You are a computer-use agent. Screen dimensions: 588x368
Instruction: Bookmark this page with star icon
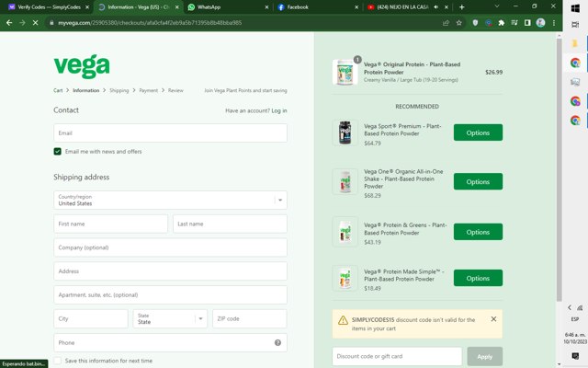pyautogui.click(x=459, y=23)
